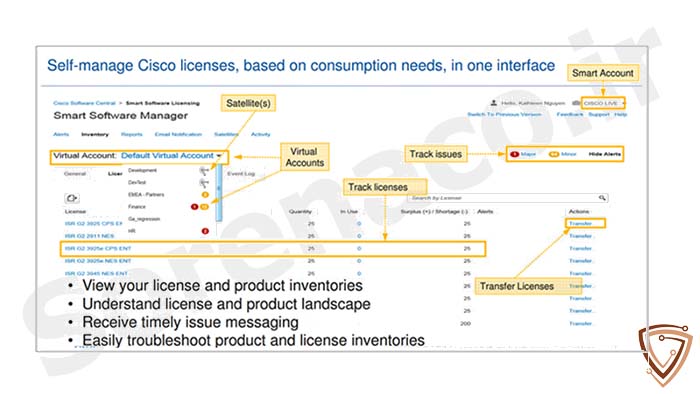This screenshot has height=394, width=700.
Task: Open the Email Notification tab
Action: pyautogui.click(x=178, y=134)
